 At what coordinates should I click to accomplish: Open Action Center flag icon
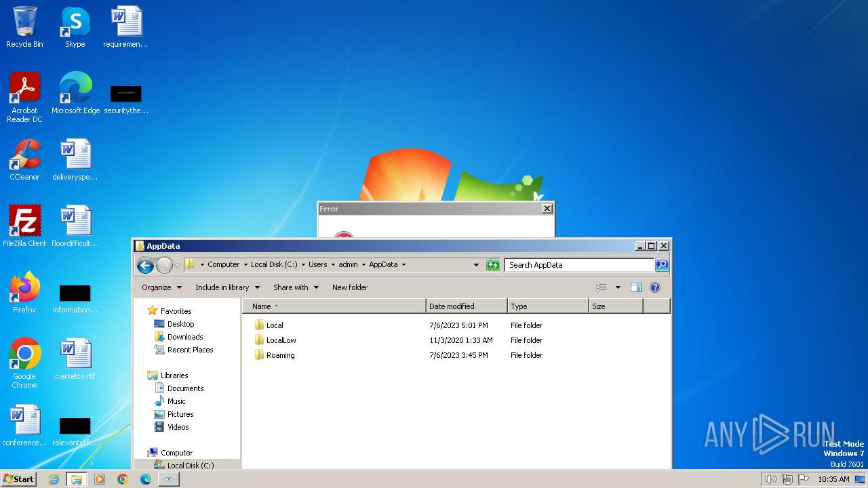(804, 479)
